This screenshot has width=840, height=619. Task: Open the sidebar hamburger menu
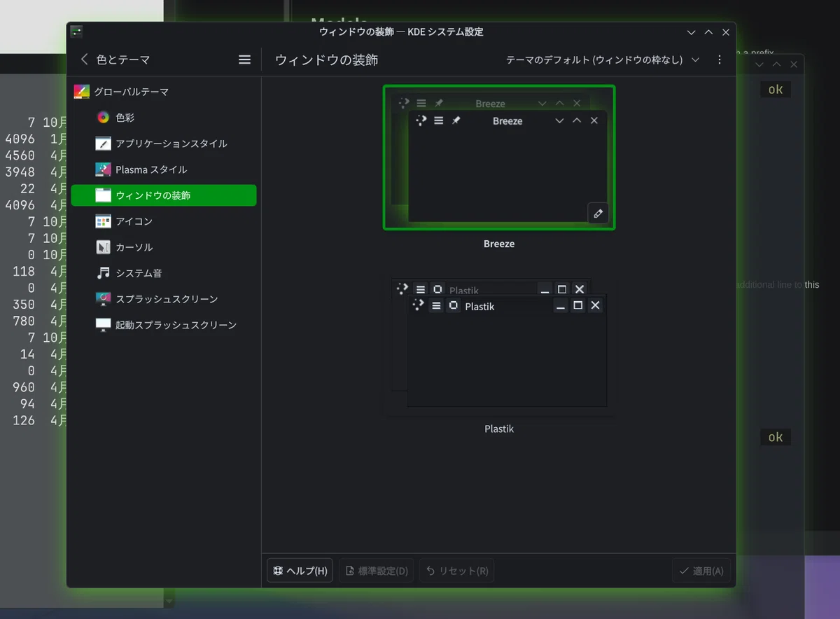click(x=244, y=60)
